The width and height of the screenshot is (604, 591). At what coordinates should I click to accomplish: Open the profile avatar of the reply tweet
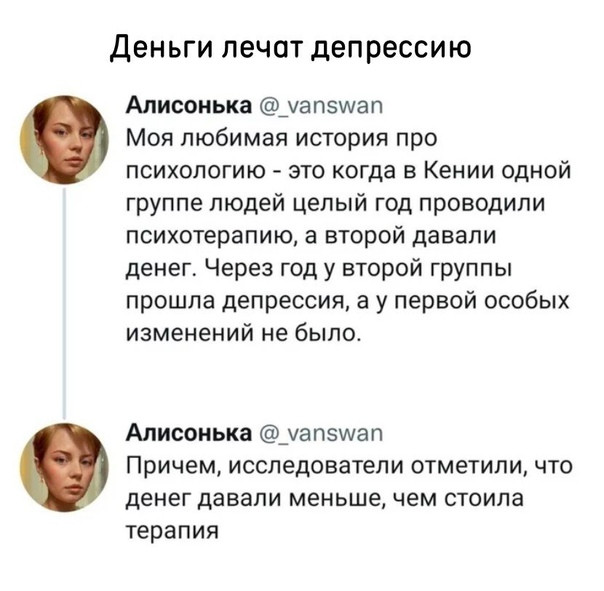coord(64,467)
